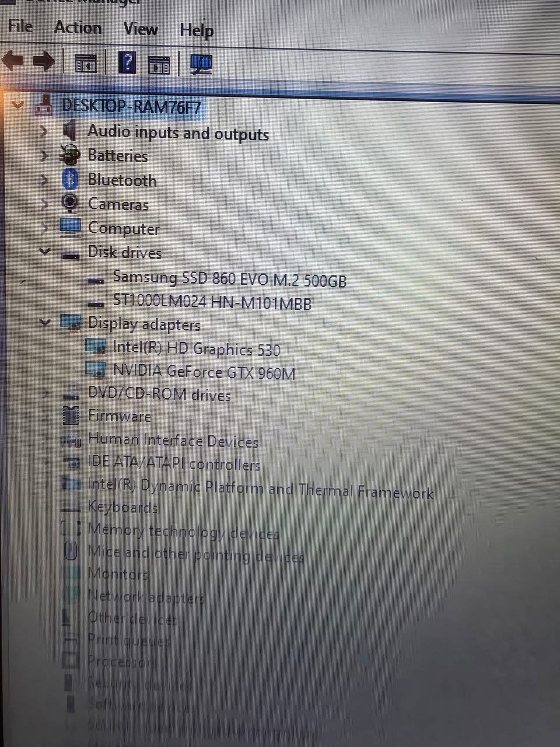Click the Human Interface Devices icon
The image size is (560, 747).
tap(71, 439)
